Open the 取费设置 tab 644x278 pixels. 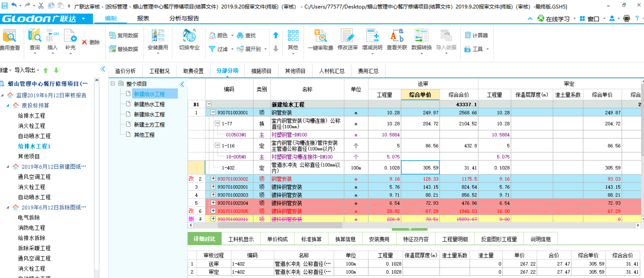(193, 71)
